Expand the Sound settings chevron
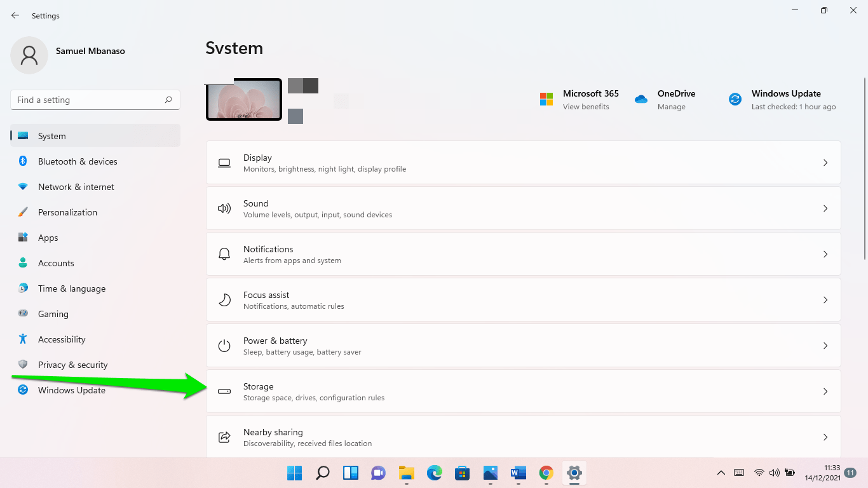The height and width of the screenshot is (488, 868). [825, 208]
